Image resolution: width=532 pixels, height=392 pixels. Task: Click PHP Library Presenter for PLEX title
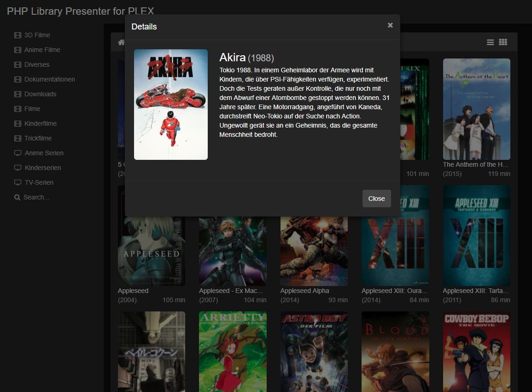tap(81, 11)
